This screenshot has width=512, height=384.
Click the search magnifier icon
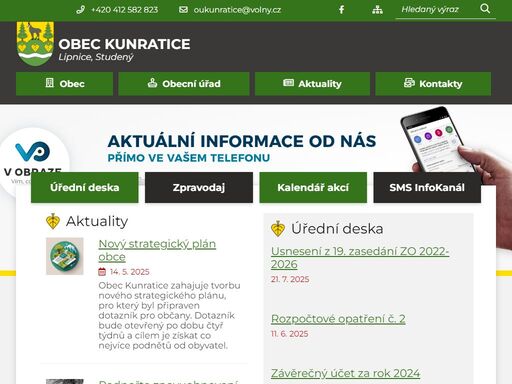point(485,9)
